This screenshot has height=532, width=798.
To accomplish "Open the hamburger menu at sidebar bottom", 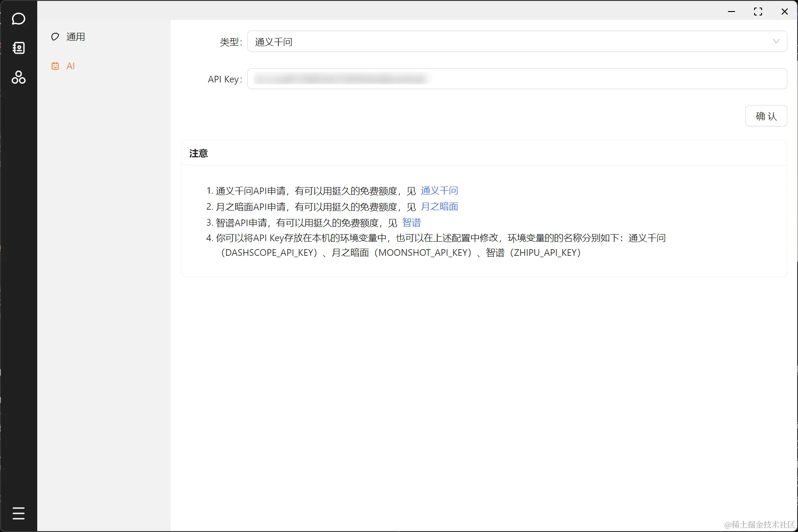I will [19, 513].
